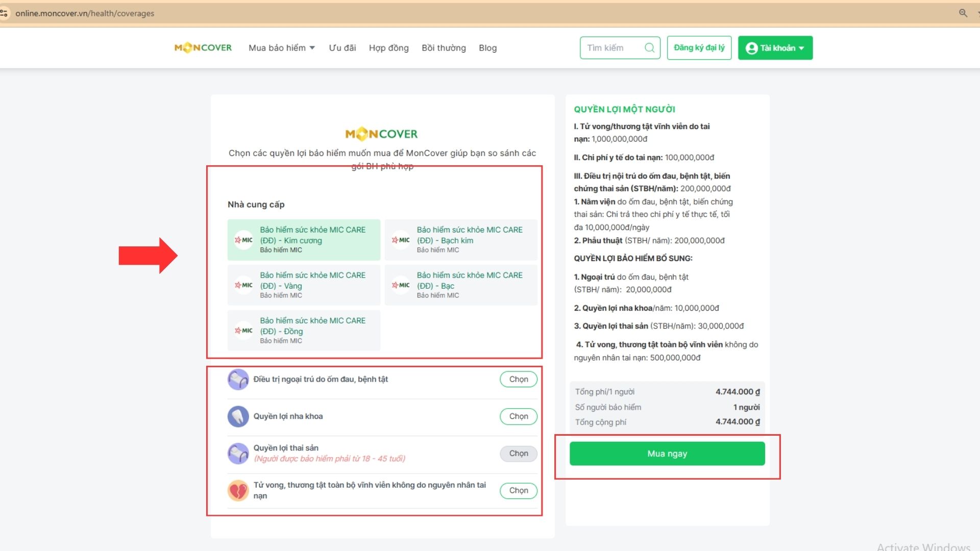Click the broken heart death benefit icon

[238, 490]
